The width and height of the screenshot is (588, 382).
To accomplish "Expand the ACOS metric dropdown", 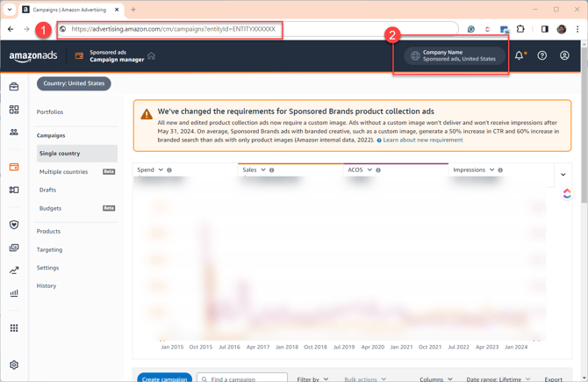I will coord(369,169).
